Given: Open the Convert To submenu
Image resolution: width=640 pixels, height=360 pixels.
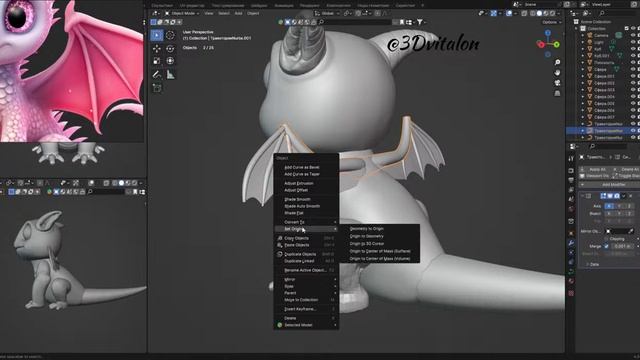Looking at the screenshot, I should pyautogui.click(x=306, y=222).
